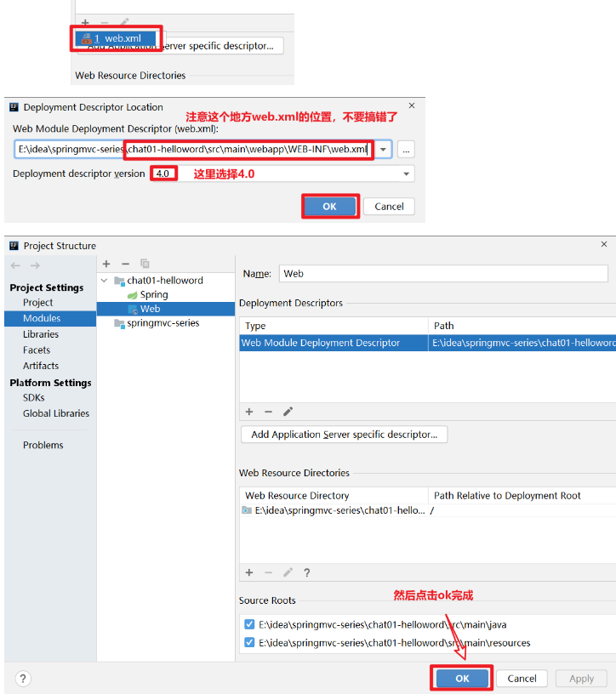The height and width of the screenshot is (694, 616).
Task: Open the web.xml path dropdown arrow
Action: point(384,150)
